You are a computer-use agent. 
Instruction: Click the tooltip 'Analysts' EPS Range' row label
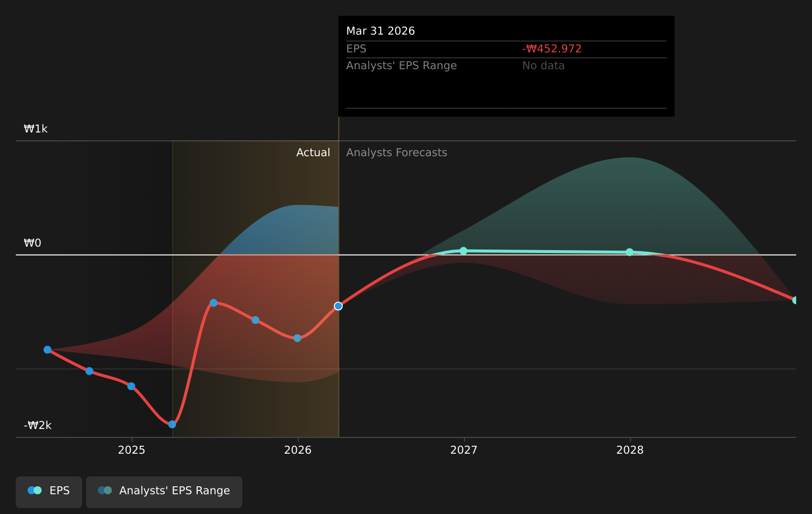click(x=402, y=66)
